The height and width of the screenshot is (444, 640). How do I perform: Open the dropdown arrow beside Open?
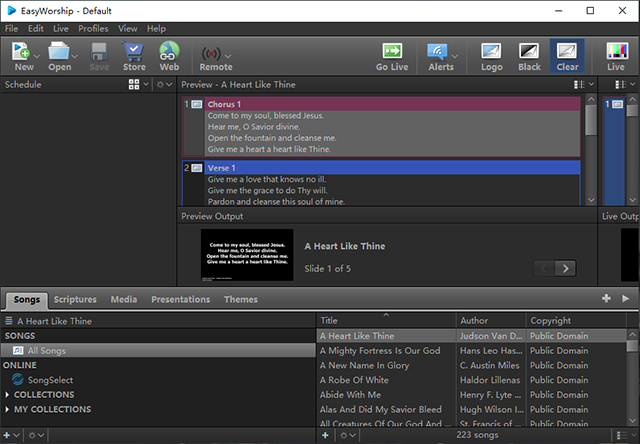[x=77, y=53]
